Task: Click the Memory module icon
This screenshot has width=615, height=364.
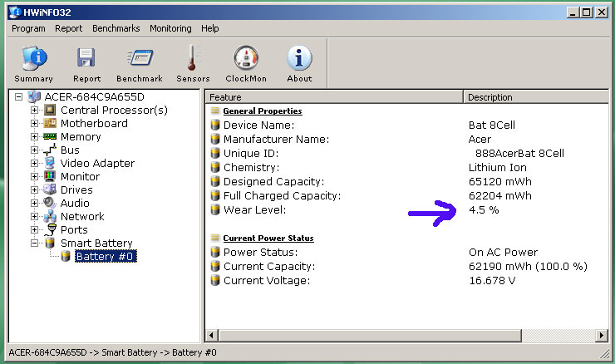Action: pyautogui.click(x=50, y=136)
